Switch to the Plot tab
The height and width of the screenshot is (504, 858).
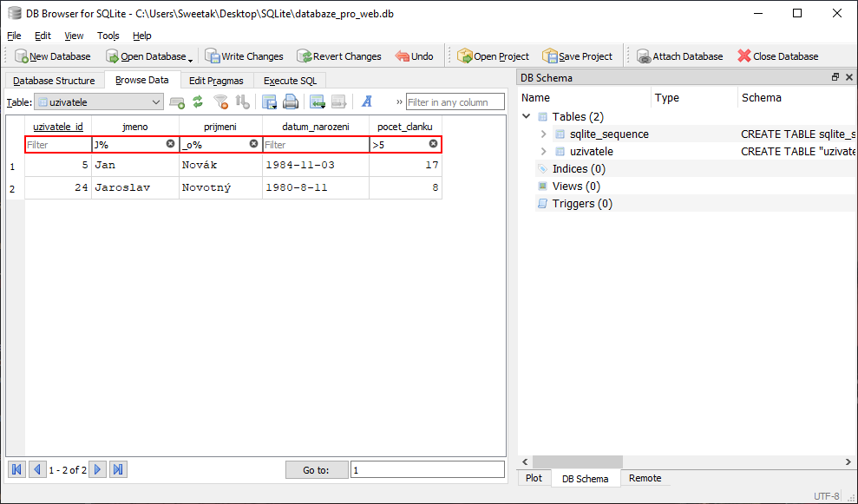point(534,478)
